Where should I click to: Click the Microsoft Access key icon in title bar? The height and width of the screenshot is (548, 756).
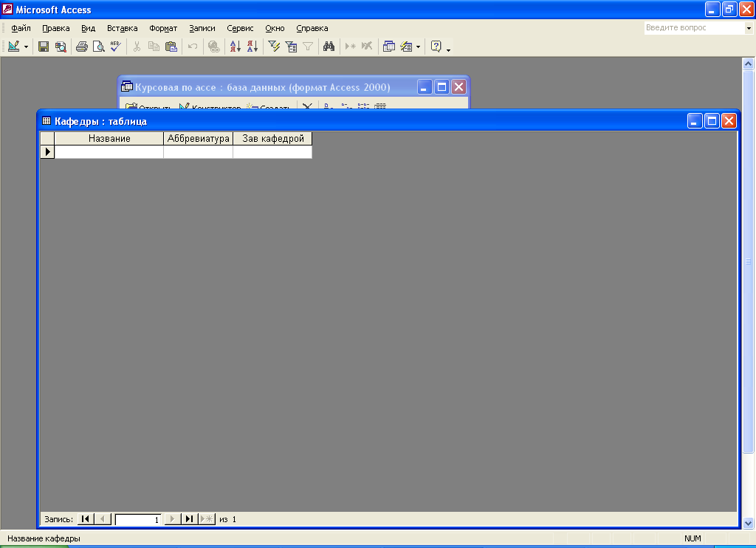(7, 9)
